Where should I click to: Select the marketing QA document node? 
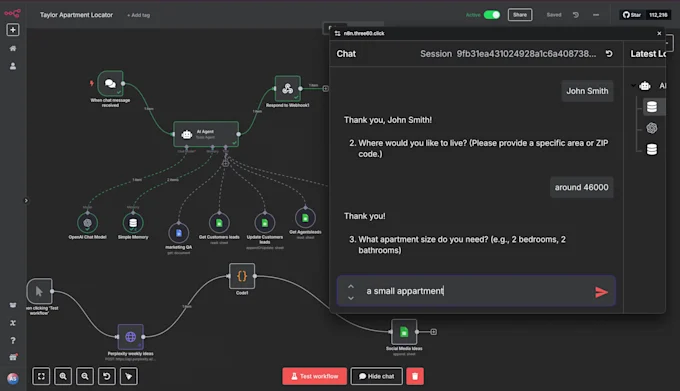tap(178, 233)
